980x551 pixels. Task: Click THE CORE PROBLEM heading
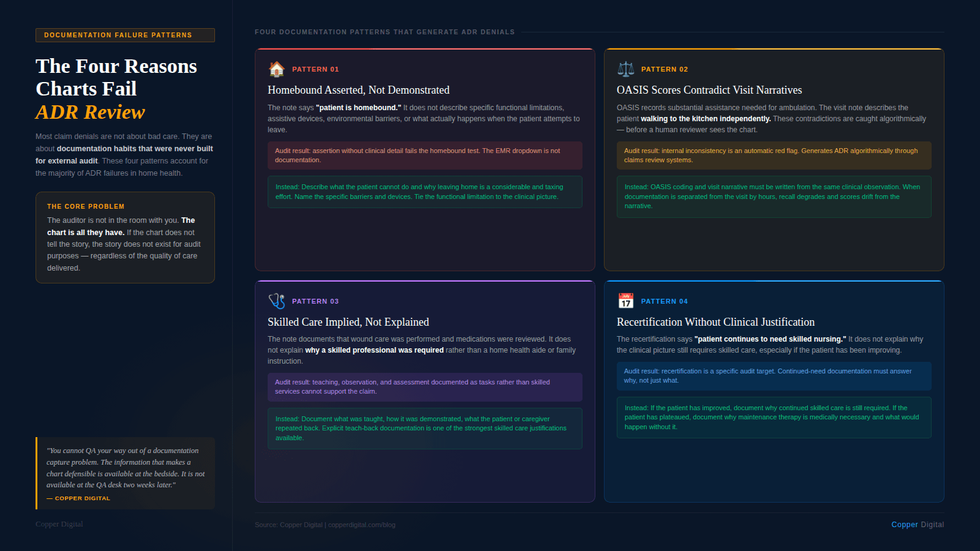click(x=86, y=206)
